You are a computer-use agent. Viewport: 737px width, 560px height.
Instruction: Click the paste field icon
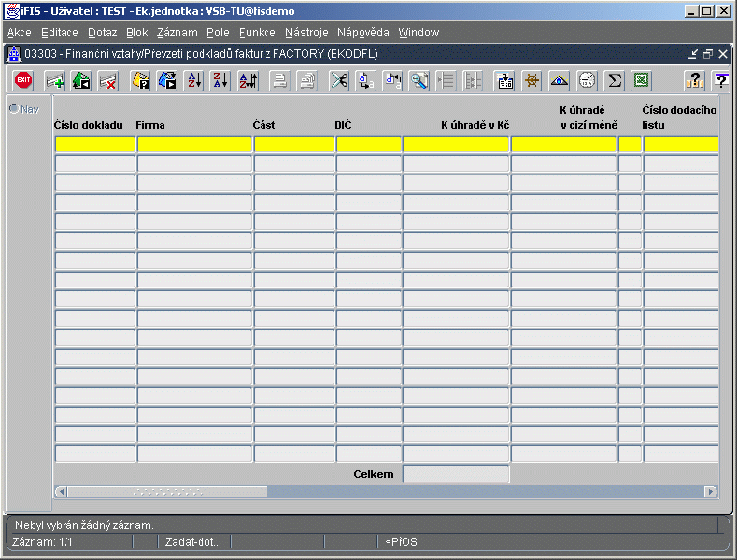click(x=392, y=81)
